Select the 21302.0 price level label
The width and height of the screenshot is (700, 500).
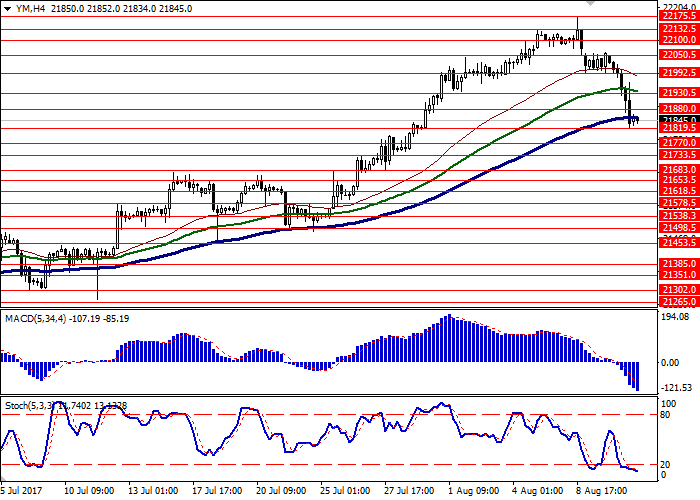679,289
